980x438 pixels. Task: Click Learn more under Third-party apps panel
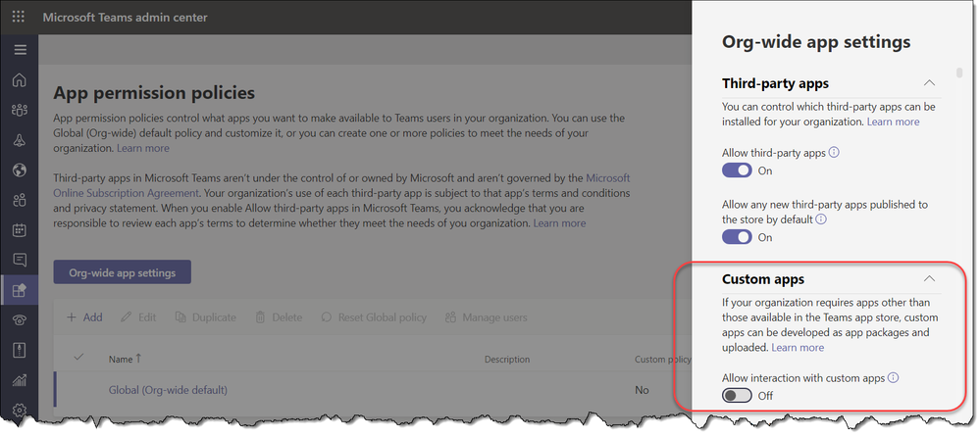click(x=893, y=122)
